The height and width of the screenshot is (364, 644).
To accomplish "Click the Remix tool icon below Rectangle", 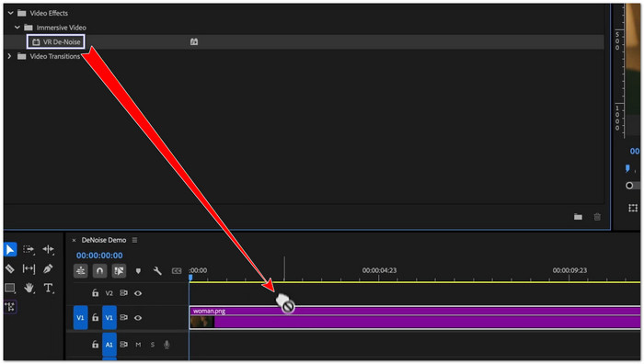I will [10, 307].
